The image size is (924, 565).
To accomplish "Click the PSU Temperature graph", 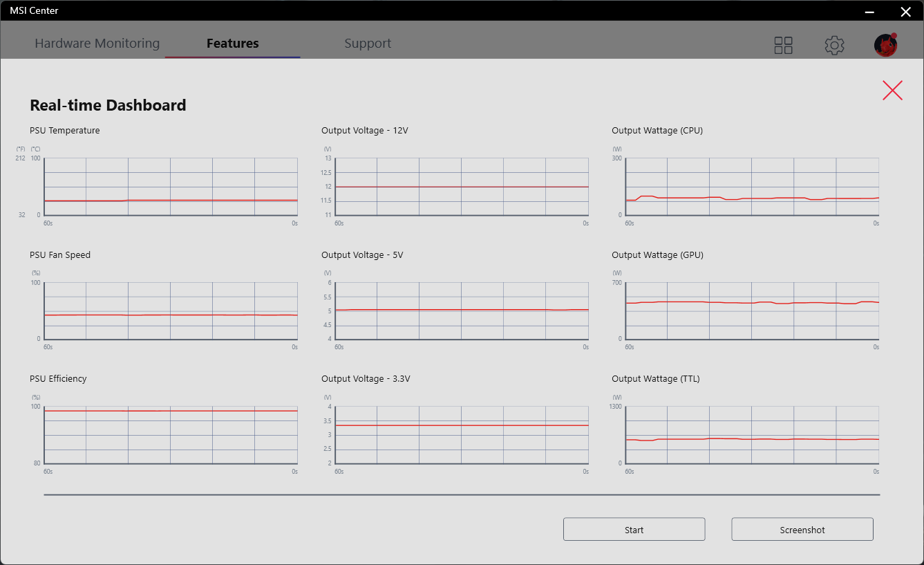I will click(x=171, y=187).
